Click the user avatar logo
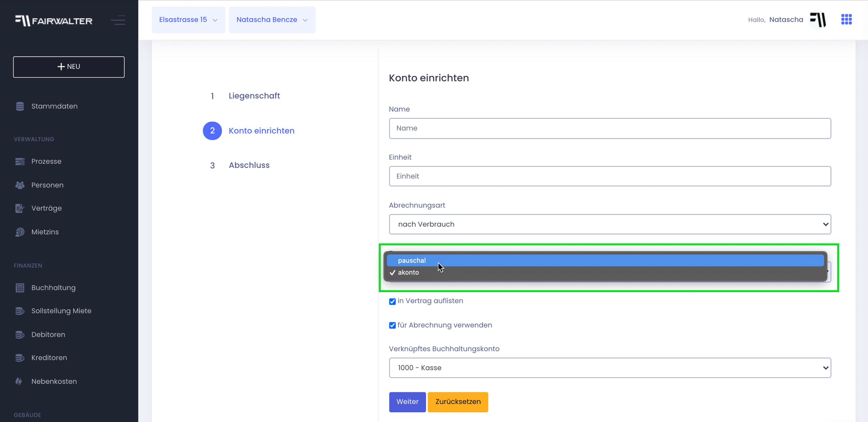The height and width of the screenshot is (422, 868). pyautogui.click(x=818, y=20)
